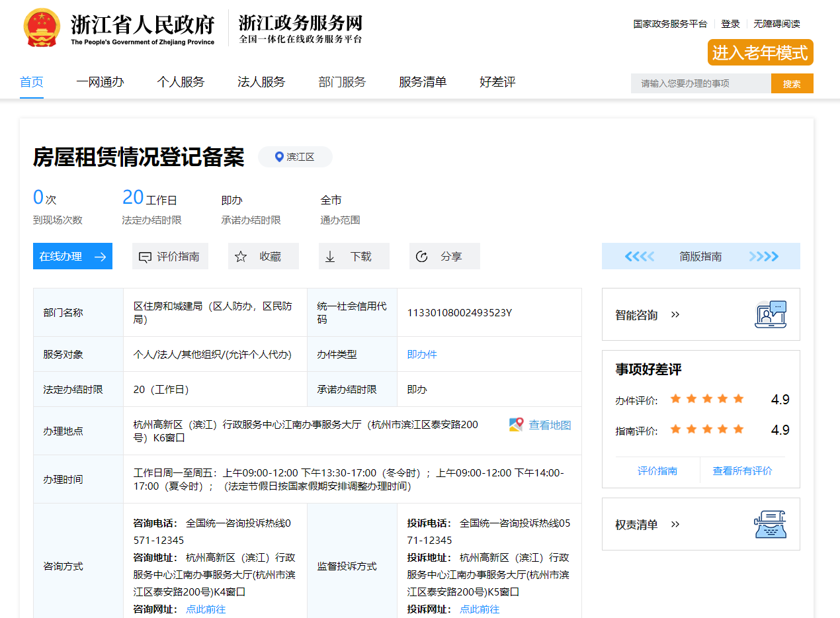The height and width of the screenshot is (618, 840).
Task: Click the blue 在线办理 button
Action: coord(73,257)
